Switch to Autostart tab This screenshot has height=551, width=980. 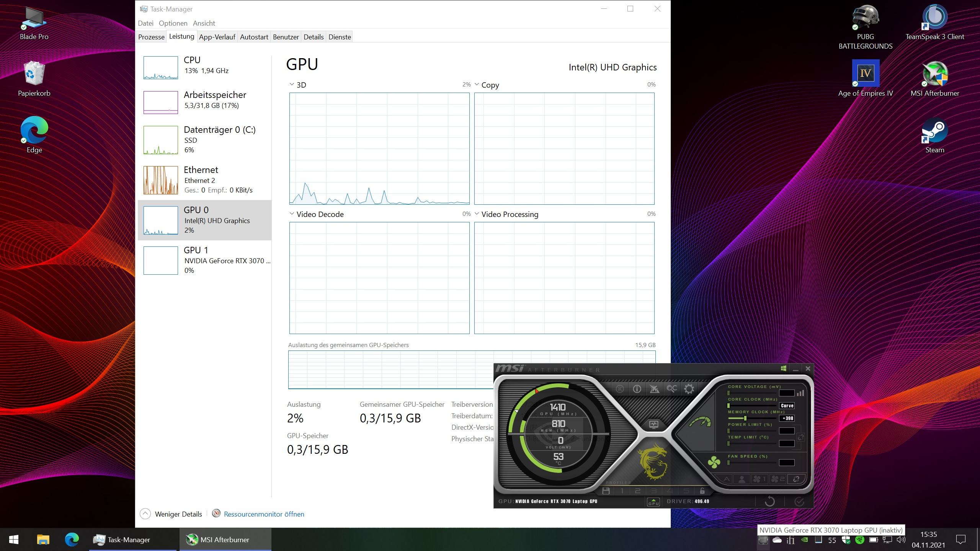point(254,37)
